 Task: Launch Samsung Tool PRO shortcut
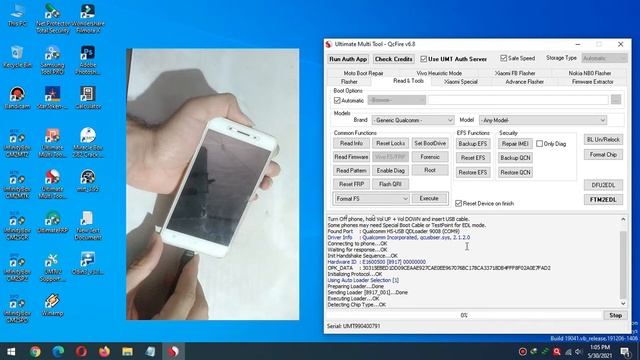(x=52, y=60)
